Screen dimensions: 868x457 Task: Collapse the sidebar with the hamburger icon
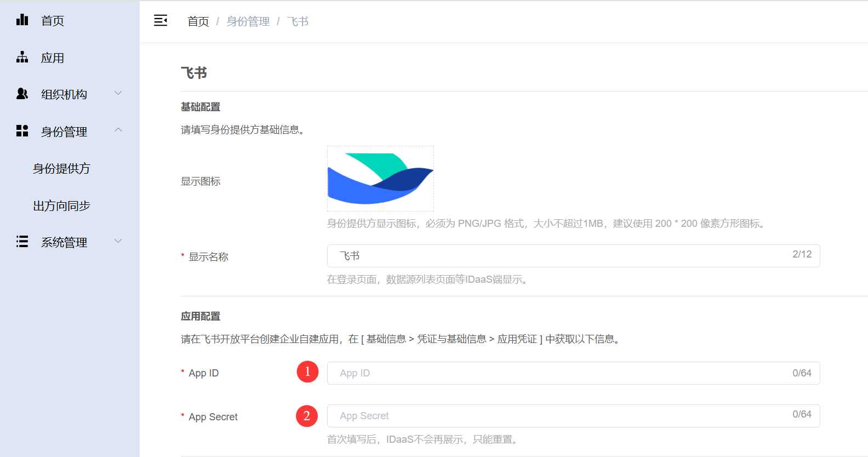click(161, 21)
